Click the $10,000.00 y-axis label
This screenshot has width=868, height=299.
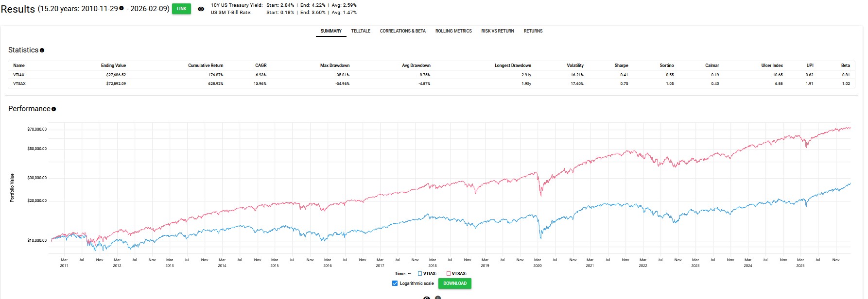tap(37, 241)
